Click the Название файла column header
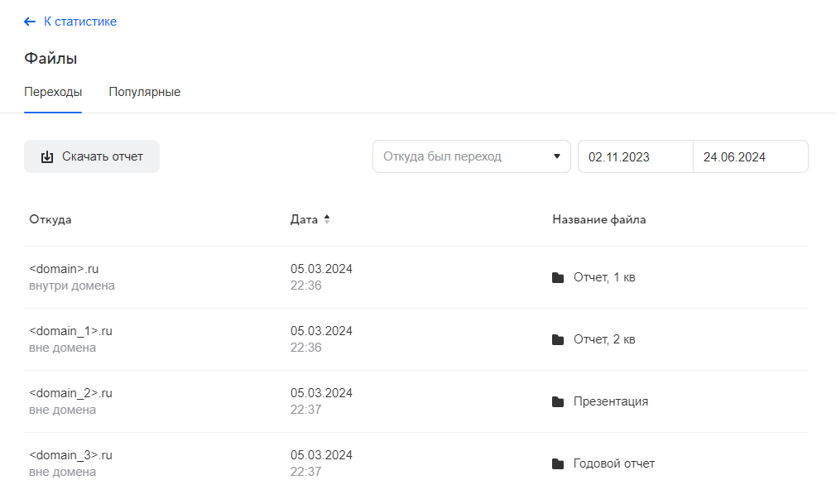This screenshot has width=836, height=504. [x=599, y=219]
